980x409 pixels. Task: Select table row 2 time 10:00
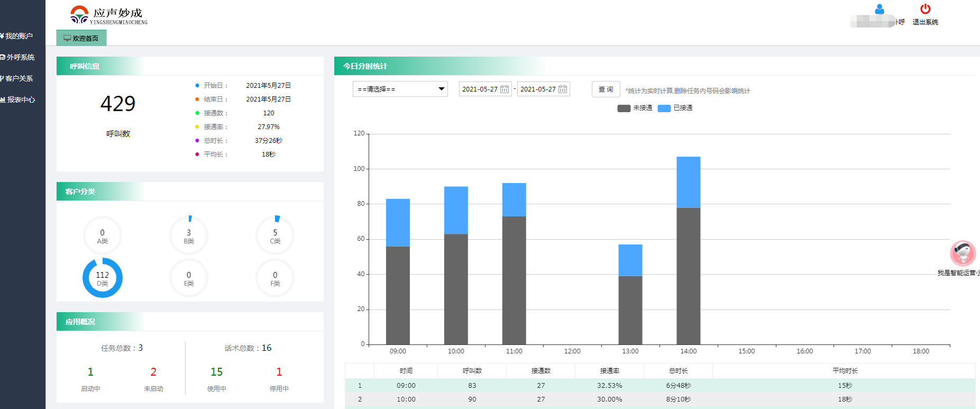pos(406,399)
